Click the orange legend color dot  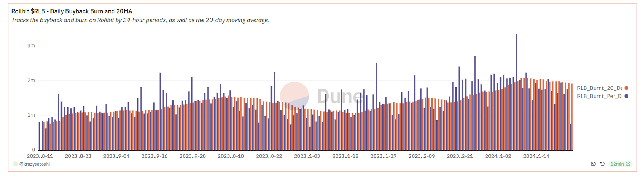626,88
